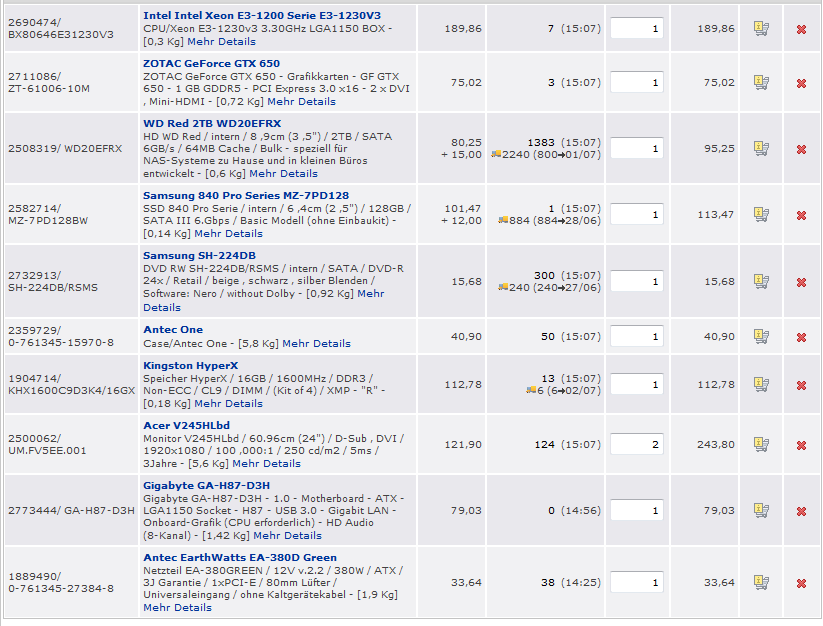Remove Samsung SH-224DB with red X

[x=801, y=283]
